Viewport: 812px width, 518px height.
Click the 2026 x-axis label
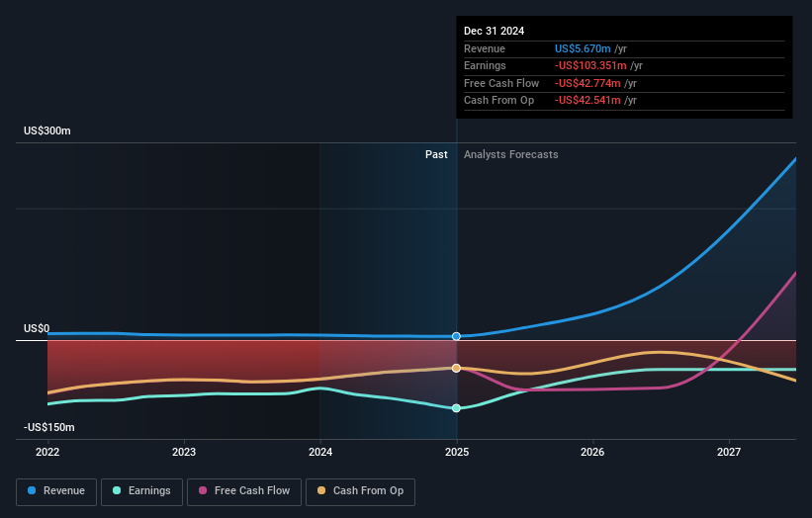pos(592,452)
